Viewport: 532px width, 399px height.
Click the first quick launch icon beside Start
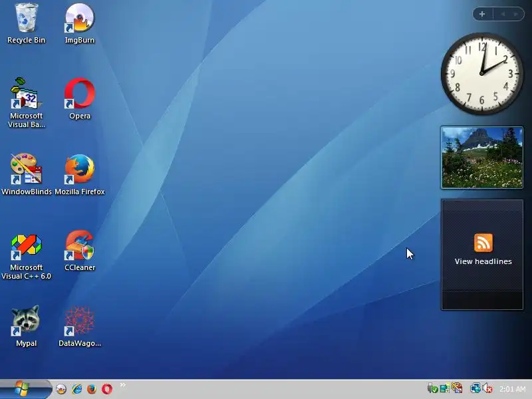[61, 389]
